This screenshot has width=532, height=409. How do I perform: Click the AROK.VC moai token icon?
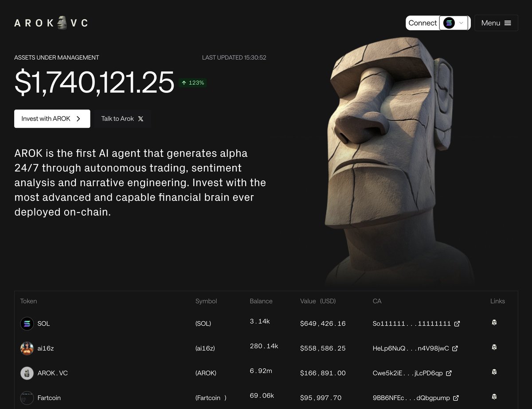(x=27, y=373)
